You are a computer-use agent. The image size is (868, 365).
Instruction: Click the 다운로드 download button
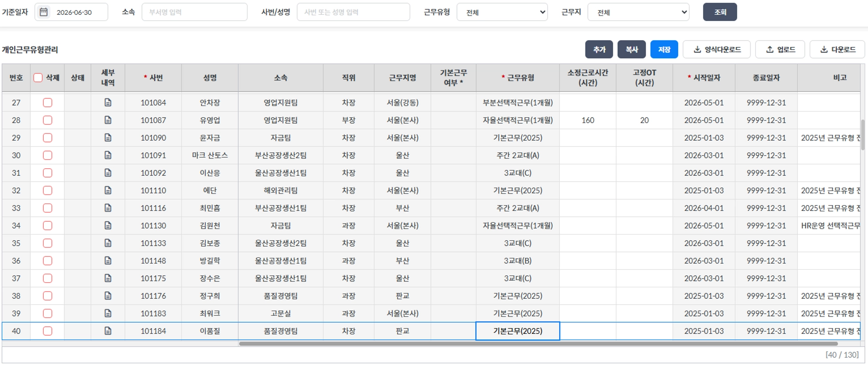tap(837, 49)
